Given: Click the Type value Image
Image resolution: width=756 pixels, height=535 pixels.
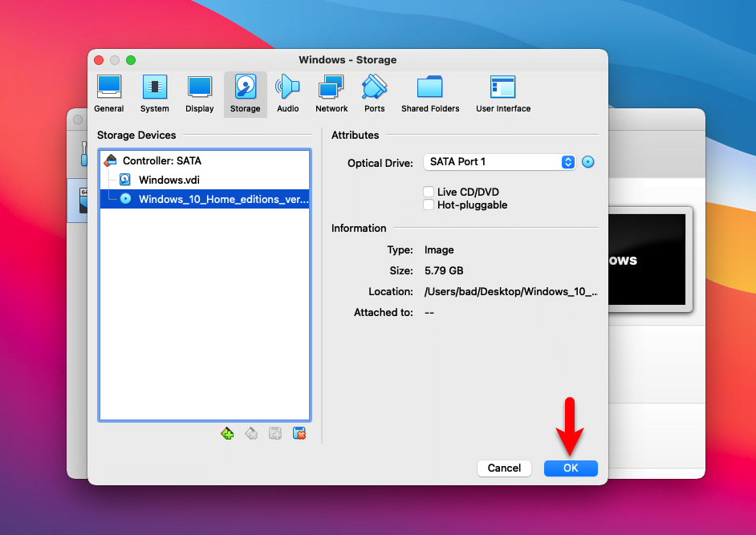Looking at the screenshot, I should click(x=439, y=249).
